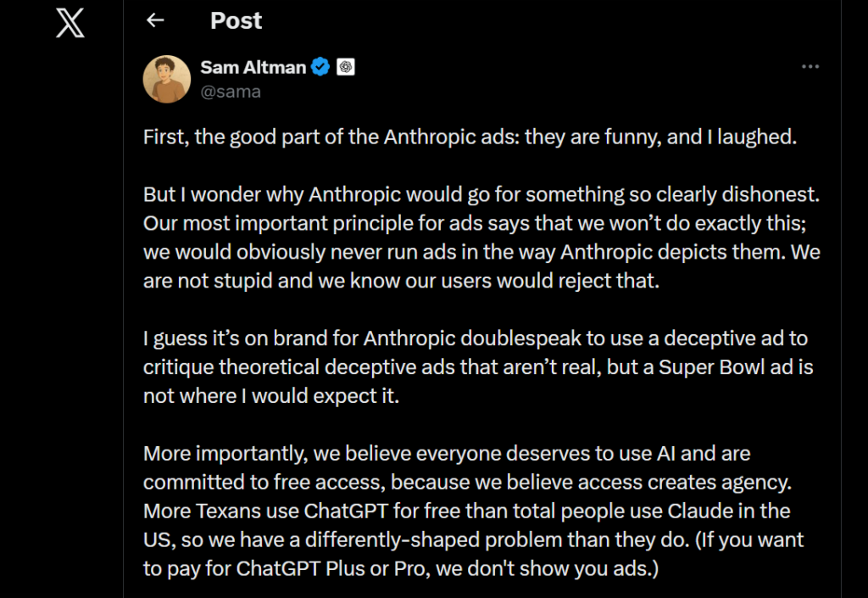
Task: Click the back arrow beside the Post header
Action: click(x=155, y=20)
